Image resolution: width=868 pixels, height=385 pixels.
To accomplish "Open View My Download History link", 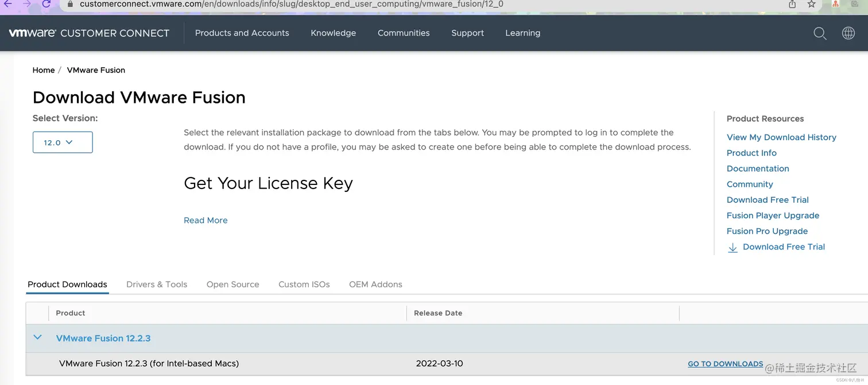I will click(x=781, y=137).
